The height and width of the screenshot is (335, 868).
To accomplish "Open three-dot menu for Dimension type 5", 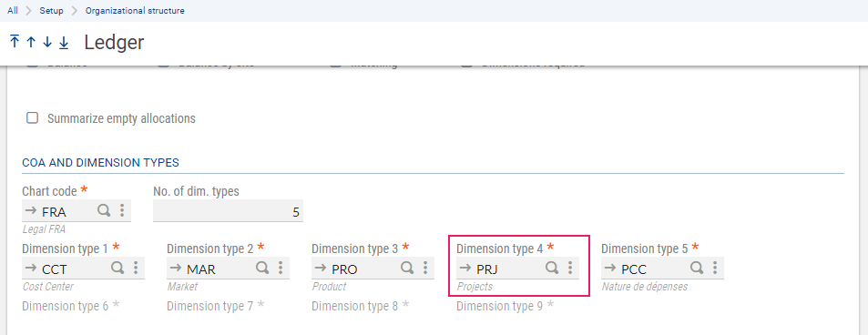I will tap(715, 268).
